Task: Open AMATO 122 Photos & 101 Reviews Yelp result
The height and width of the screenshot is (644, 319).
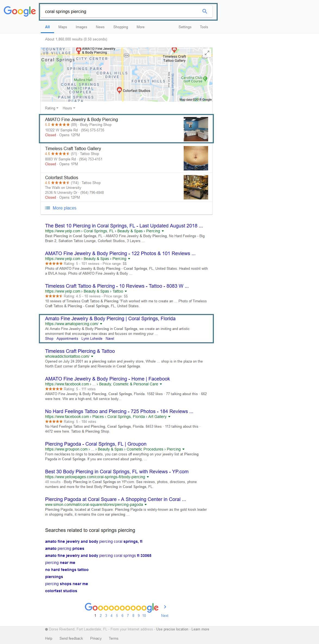Action: tap(120, 253)
